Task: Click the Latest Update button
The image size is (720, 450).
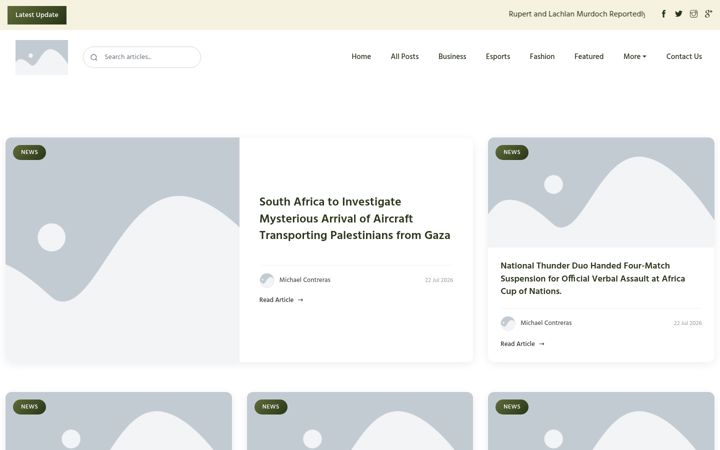Action: (x=37, y=15)
